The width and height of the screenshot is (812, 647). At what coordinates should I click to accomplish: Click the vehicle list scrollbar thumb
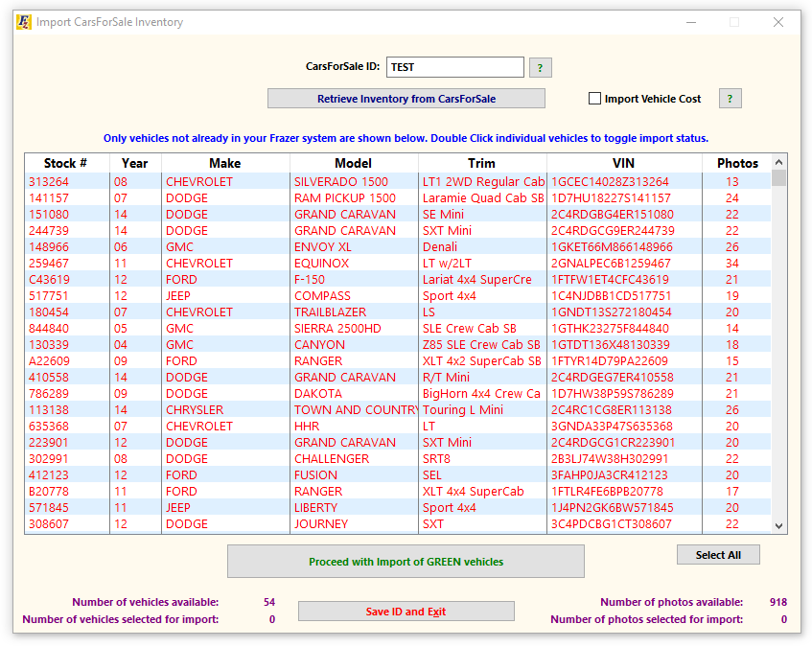click(778, 177)
